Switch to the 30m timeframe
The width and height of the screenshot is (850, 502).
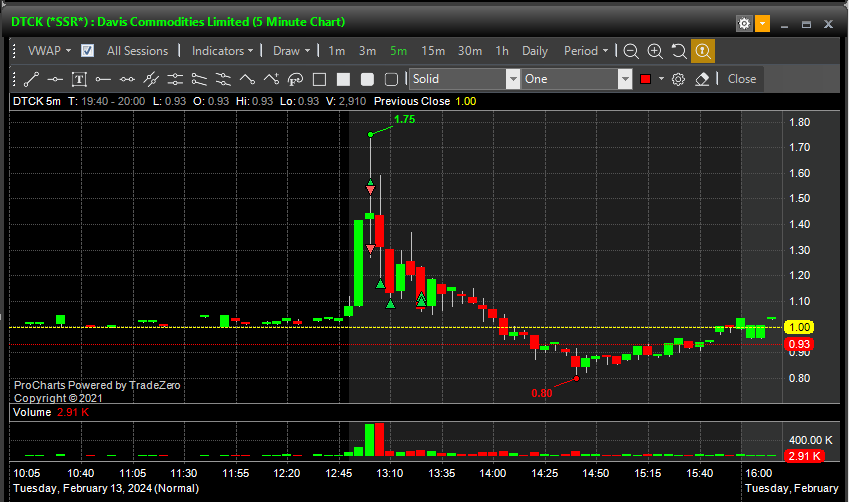tap(470, 51)
